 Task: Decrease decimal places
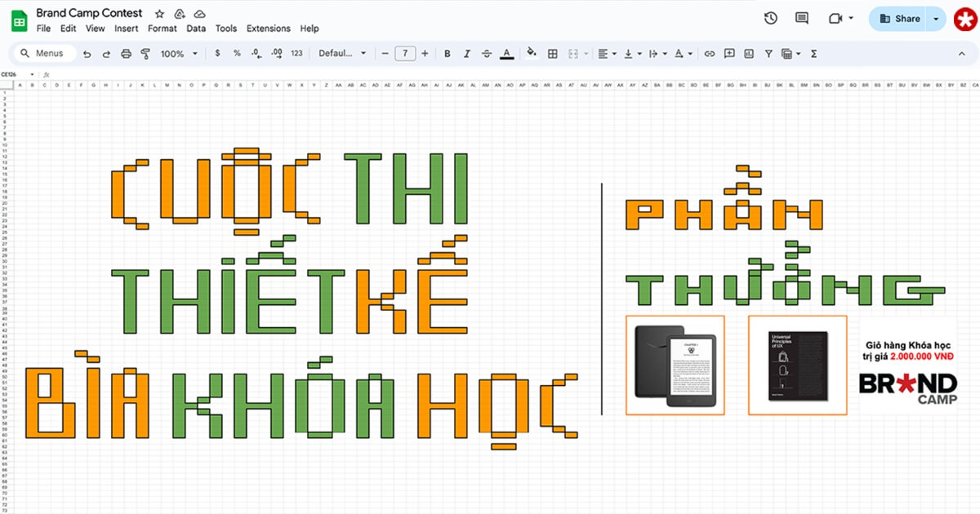[x=256, y=54]
